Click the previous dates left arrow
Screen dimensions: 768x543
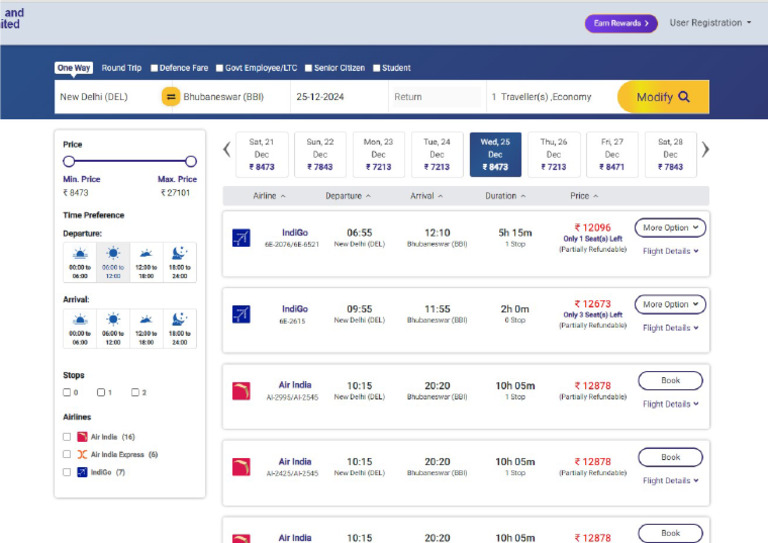coord(227,150)
